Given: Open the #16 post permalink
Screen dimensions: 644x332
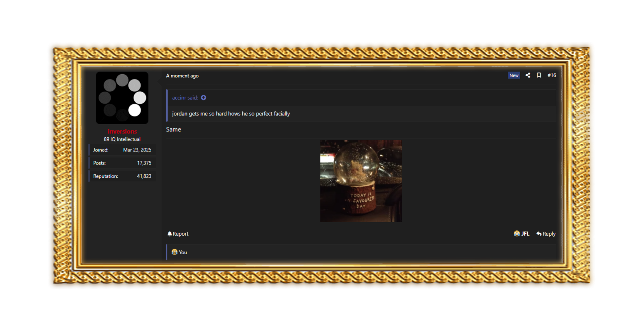Looking at the screenshot, I should pyautogui.click(x=551, y=75).
